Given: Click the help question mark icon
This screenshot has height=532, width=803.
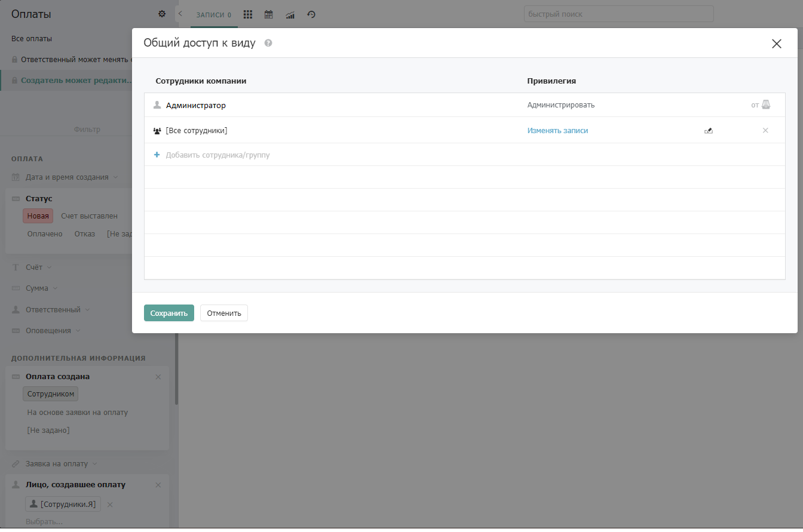Looking at the screenshot, I should pos(268,43).
